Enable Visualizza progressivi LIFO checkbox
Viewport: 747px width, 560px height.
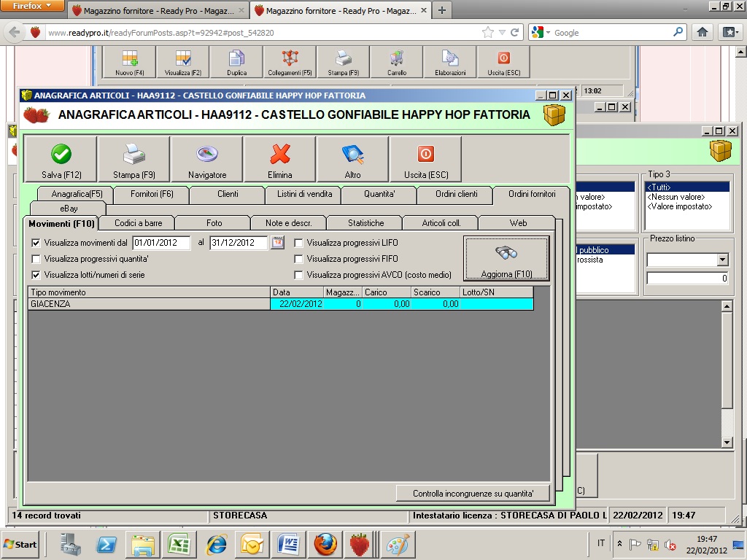tap(298, 243)
